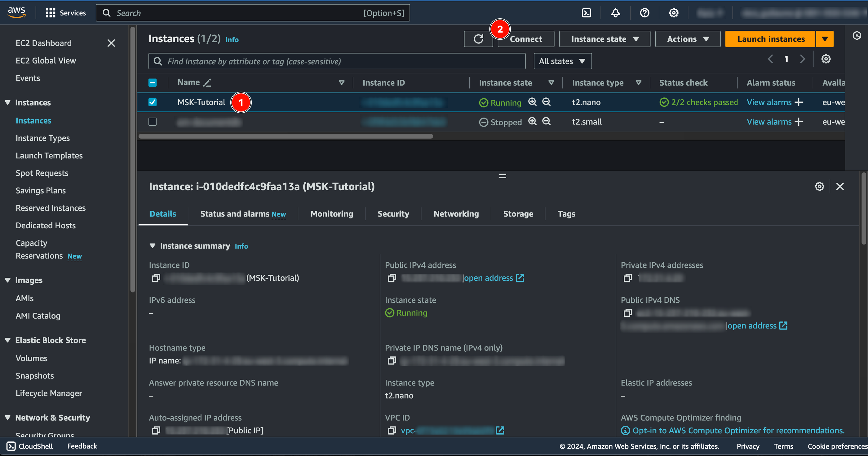868x456 pixels.
Task: Copy the Private IPv4 address
Action: coord(628,278)
